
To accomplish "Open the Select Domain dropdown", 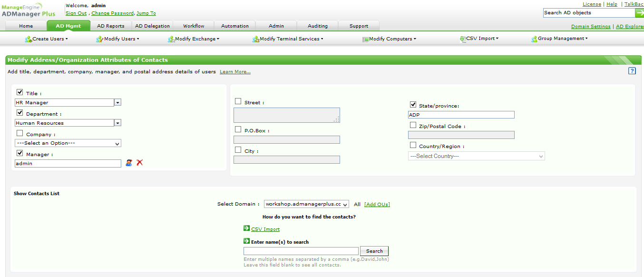I will pyautogui.click(x=307, y=204).
